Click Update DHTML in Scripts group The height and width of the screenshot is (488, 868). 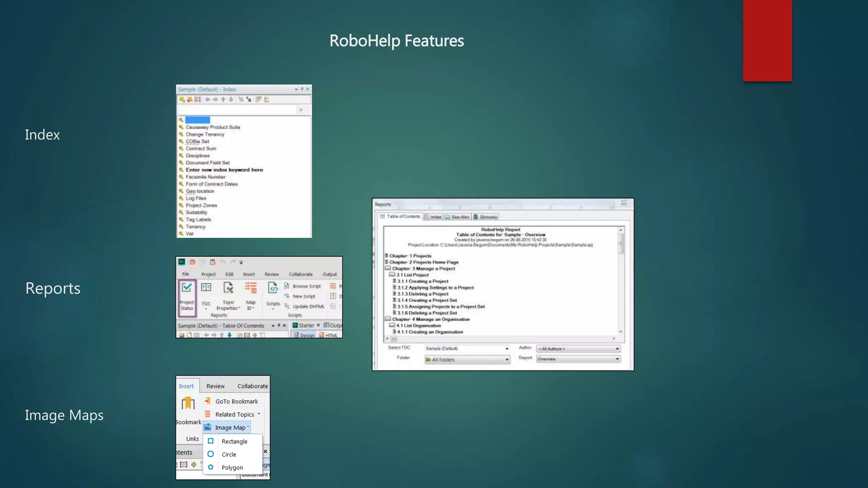304,306
